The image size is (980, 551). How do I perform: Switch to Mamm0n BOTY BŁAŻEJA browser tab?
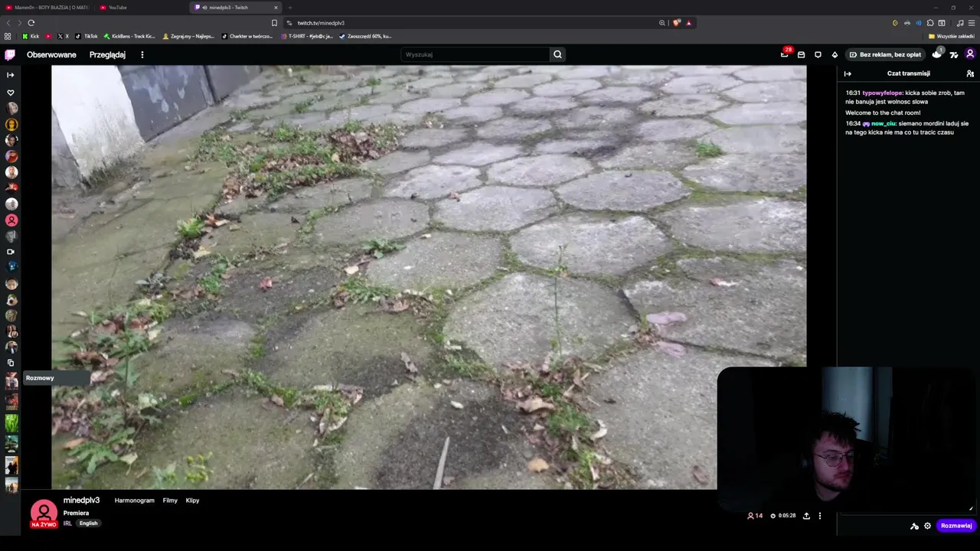(47, 8)
